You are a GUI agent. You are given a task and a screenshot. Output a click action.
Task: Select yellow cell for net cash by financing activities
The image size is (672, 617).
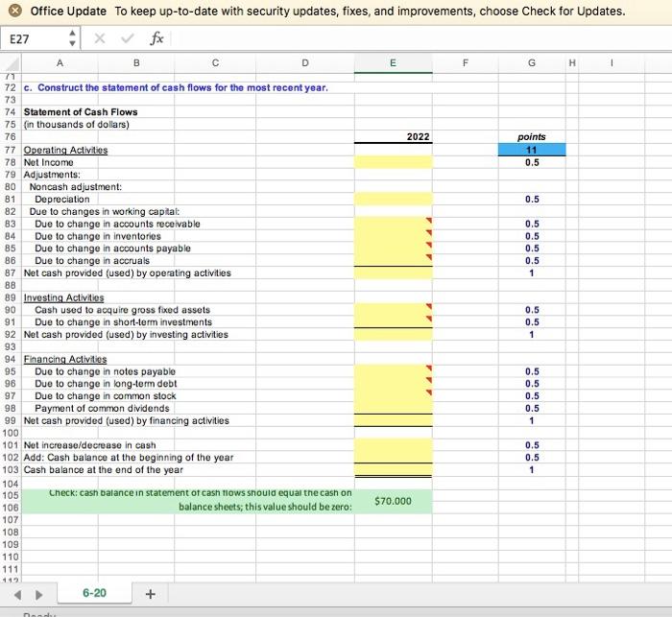point(393,420)
